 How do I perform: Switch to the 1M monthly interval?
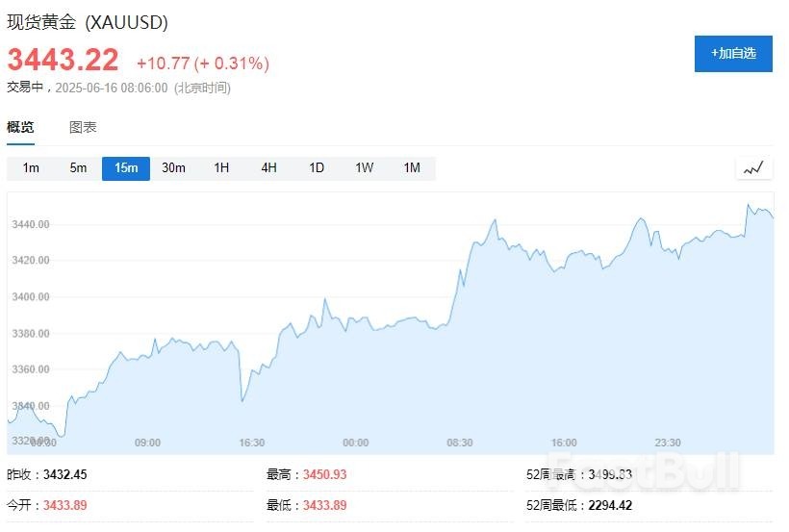tap(412, 168)
